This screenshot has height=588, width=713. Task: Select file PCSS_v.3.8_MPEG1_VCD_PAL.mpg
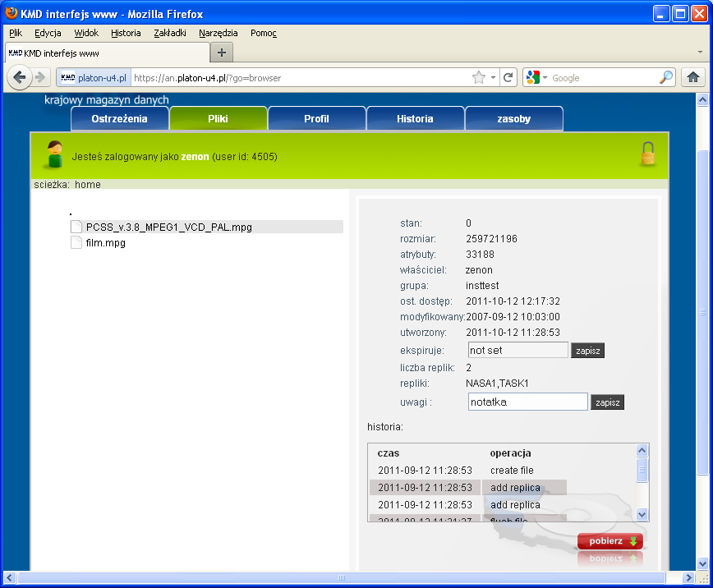pos(168,227)
